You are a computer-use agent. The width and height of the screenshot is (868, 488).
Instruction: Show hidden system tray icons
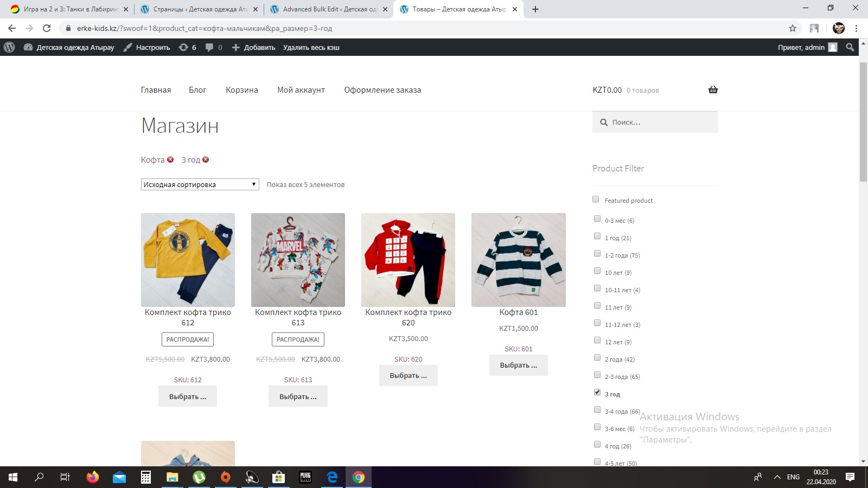(x=777, y=477)
